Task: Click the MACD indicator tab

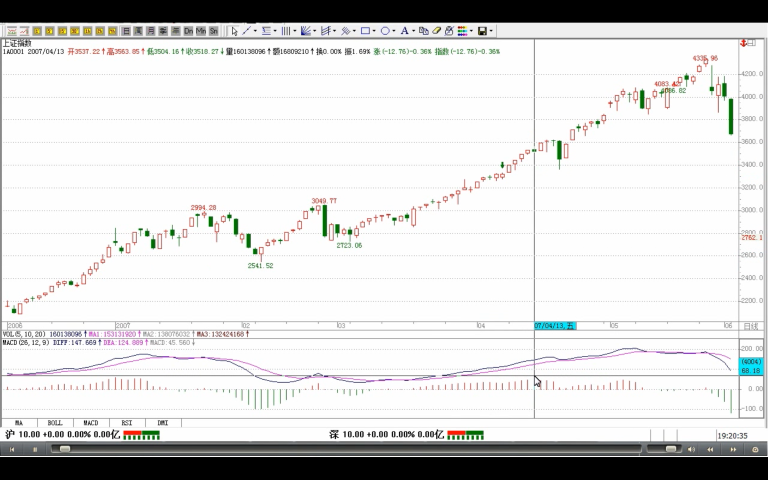Action: 91,423
